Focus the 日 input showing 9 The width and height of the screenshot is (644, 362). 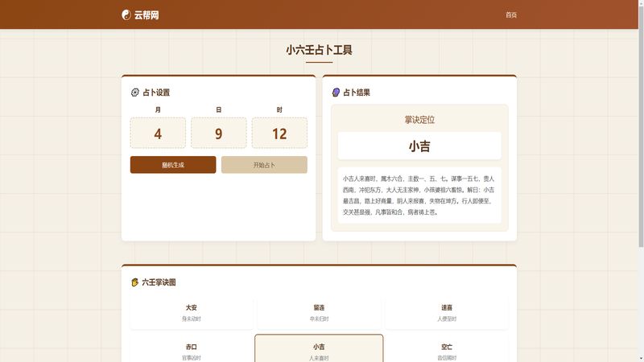click(x=218, y=134)
